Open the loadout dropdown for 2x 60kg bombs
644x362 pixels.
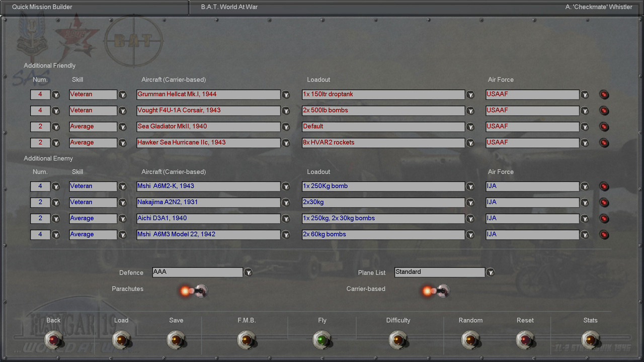[470, 235]
